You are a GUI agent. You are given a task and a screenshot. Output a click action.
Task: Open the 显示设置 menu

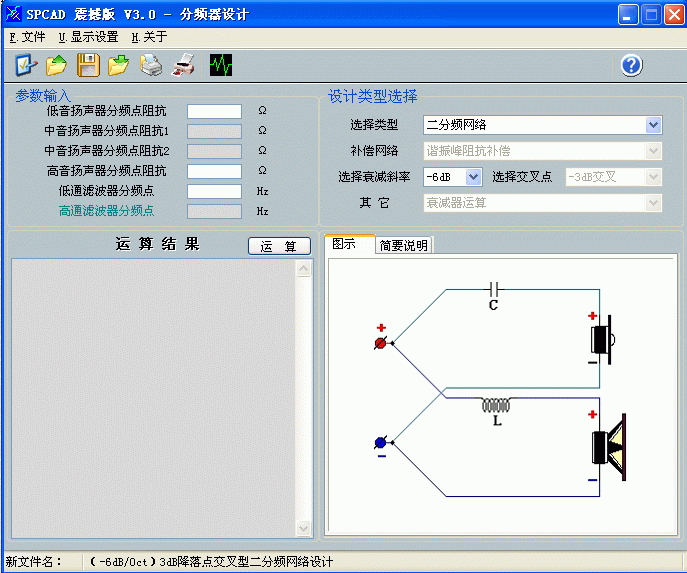point(89,37)
